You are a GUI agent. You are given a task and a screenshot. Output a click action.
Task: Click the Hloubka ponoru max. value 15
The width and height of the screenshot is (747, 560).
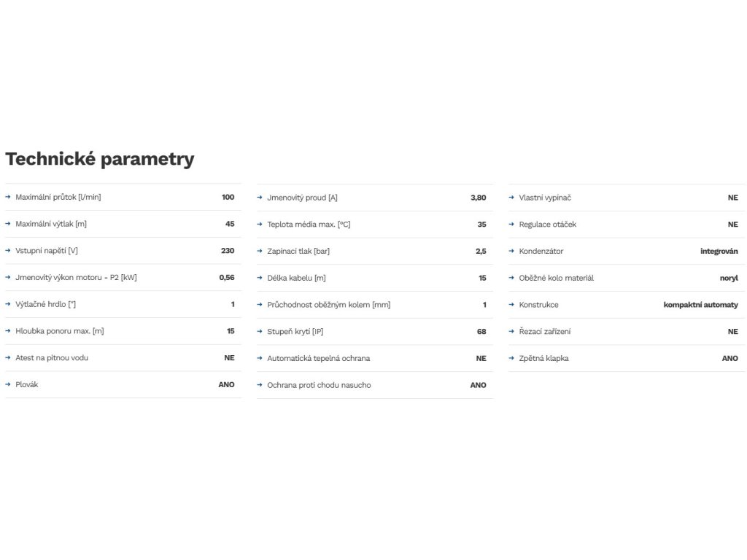pos(231,331)
